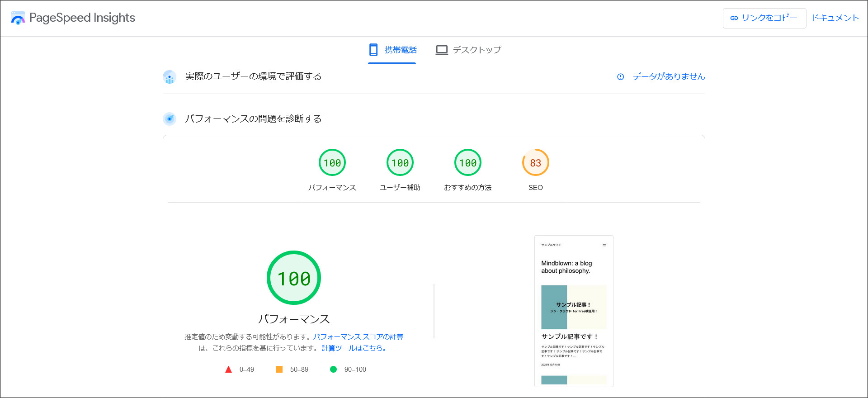
Task: Select the ユーザー補助 100 score gauge
Action: point(400,163)
